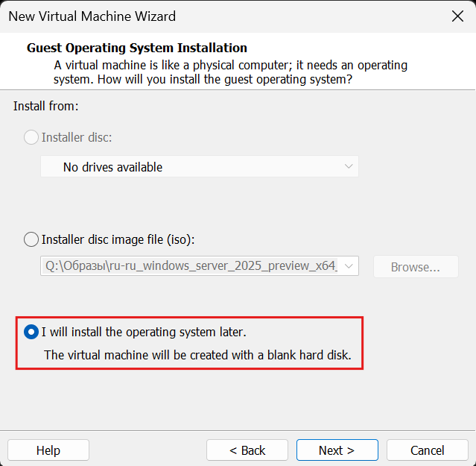The width and height of the screenshot is (476, 466).
Task: Proceed with the Next > button
Action: [x=337, y=450]
